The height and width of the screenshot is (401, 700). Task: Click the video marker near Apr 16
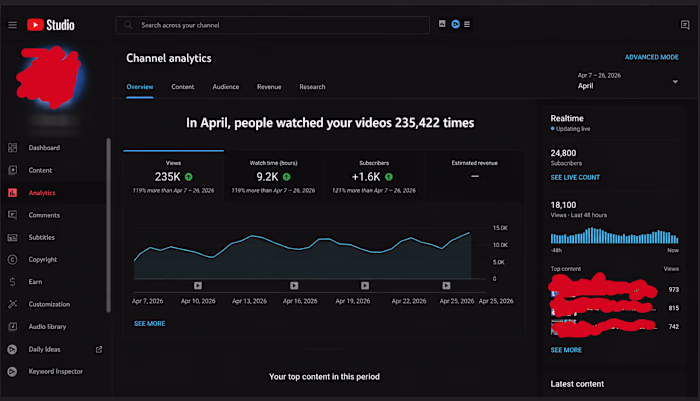294,285
